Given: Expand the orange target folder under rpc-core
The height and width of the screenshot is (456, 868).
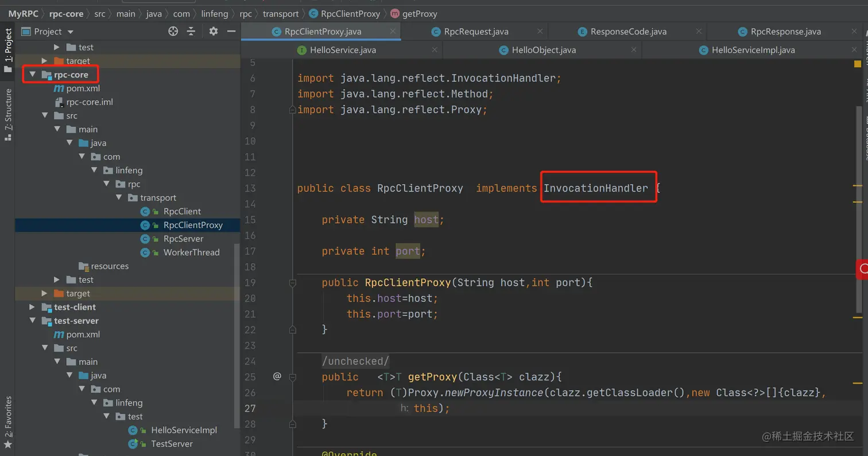Looking at the screenshot, I should [x=45, y=293].
